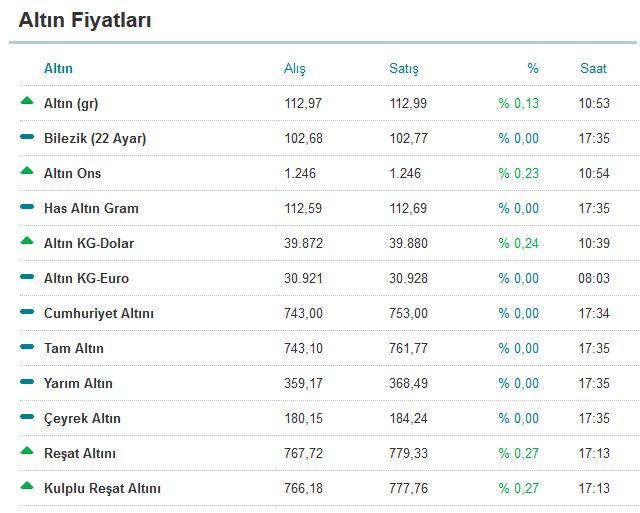Screen dimensions: 640x513
Task: Click the Satış column header
Action: [404, 69]
